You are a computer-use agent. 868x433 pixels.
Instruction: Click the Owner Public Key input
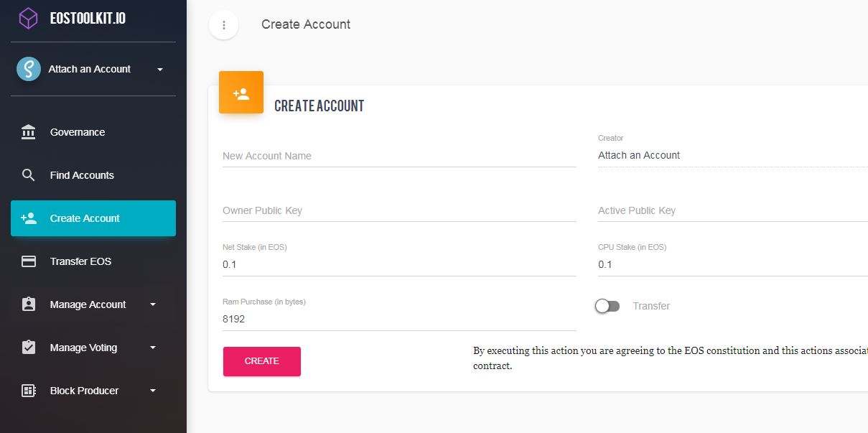click(x=398, y=210)
